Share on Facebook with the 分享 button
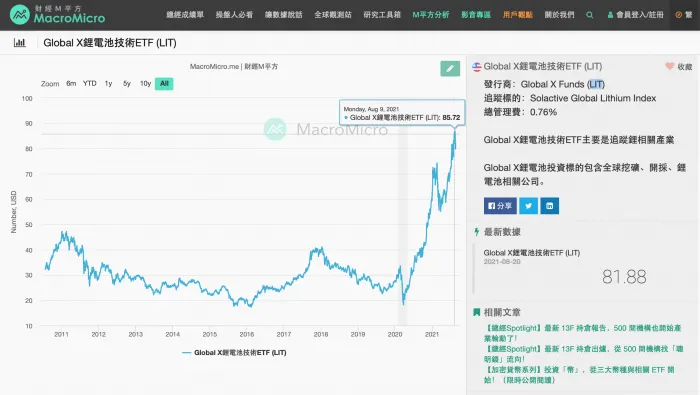Image resolution: width=700 pixels, height=395 pixels. (500, 206)
